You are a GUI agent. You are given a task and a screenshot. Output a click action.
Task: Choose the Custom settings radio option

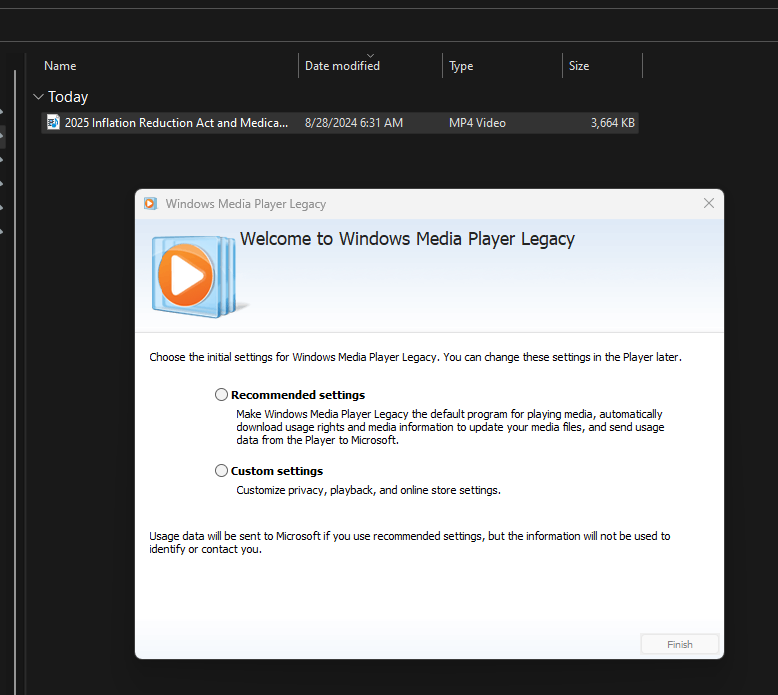221,471
